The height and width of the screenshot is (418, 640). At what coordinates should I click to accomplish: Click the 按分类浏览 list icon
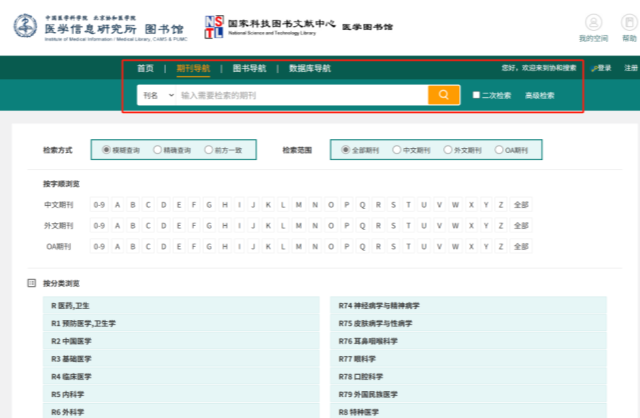pyautogui.click(x=32, y=283)
